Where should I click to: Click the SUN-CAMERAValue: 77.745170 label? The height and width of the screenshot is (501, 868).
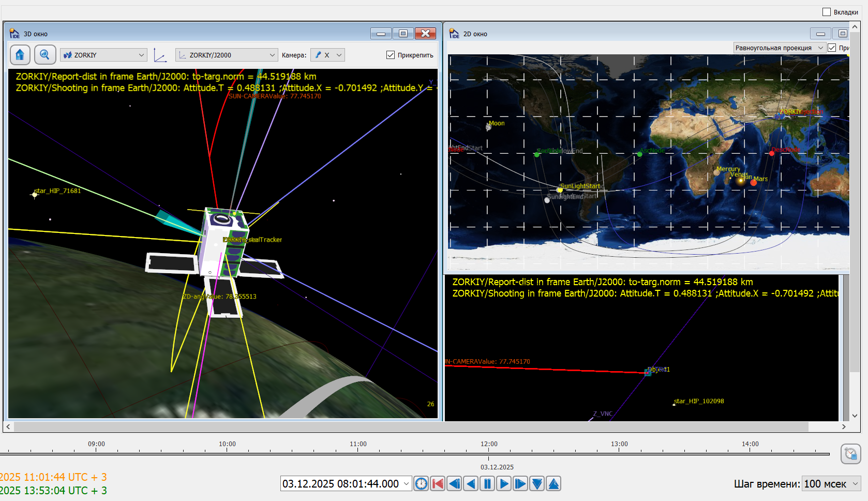pyautogui.click(x=275, y=96)
